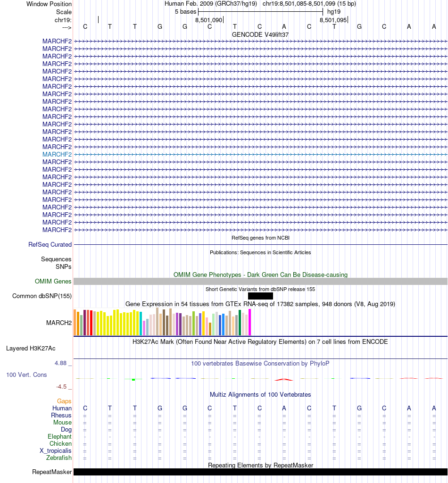The width and height of the screenshot is (448, 483).
Task: Click the cyan bar in the GTEx chart
Action: click(141, 324)
